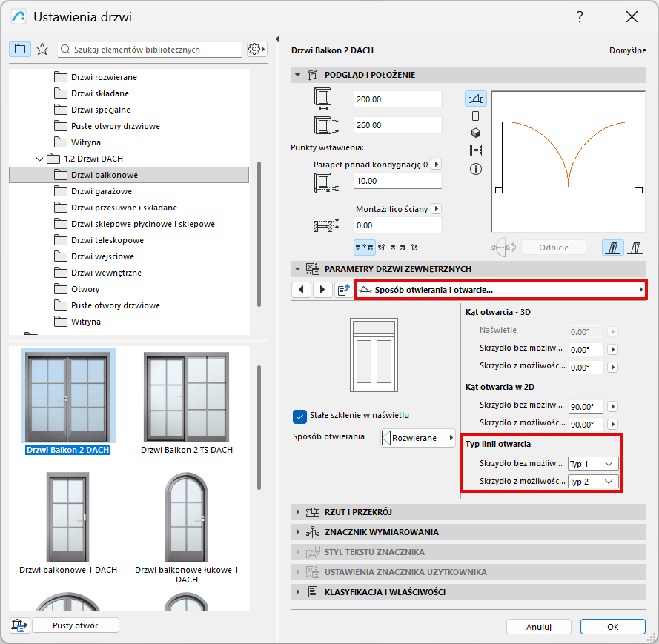Open Drzwi wejściowe folder

click(x=94, y=256)
